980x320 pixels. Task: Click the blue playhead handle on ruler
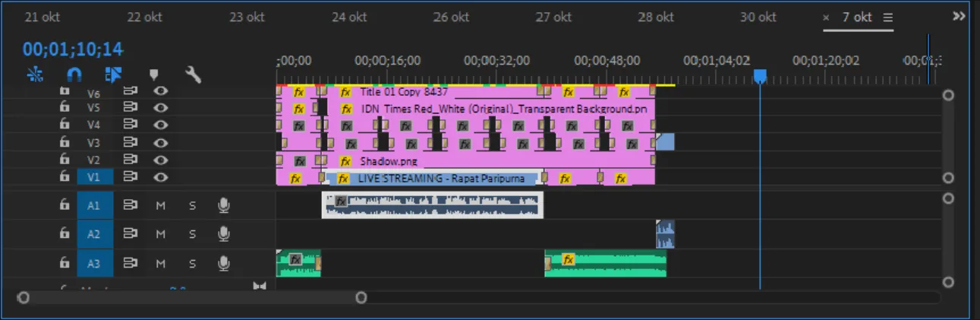(760, 77)
